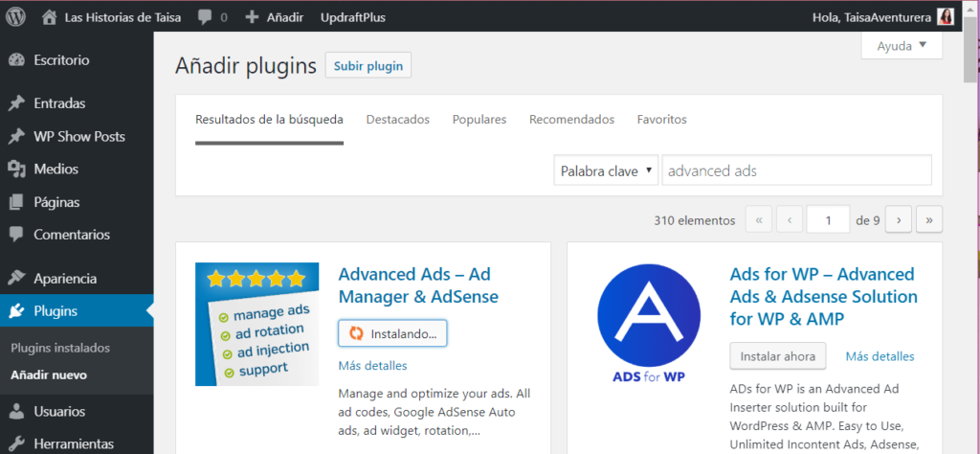
Task: Open Las Historias de Taisa site link
Action: click(x=122, y=17)
